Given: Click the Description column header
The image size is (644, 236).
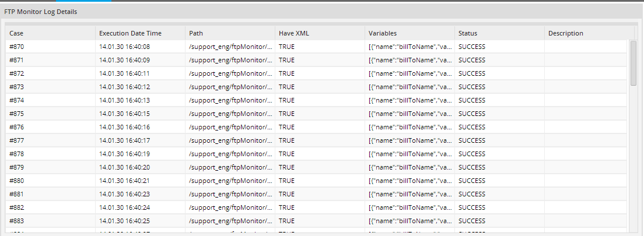Looking at the screenshot, I should click(589, 33).
